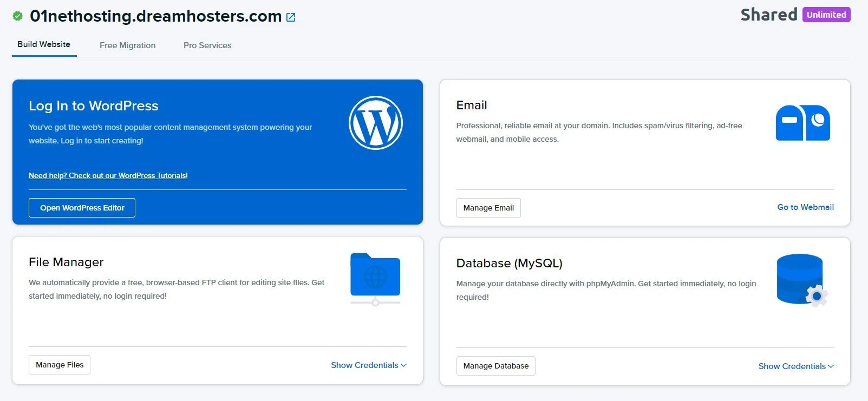Click the Shared plan label
868x401 pixels.
point(768,15)
